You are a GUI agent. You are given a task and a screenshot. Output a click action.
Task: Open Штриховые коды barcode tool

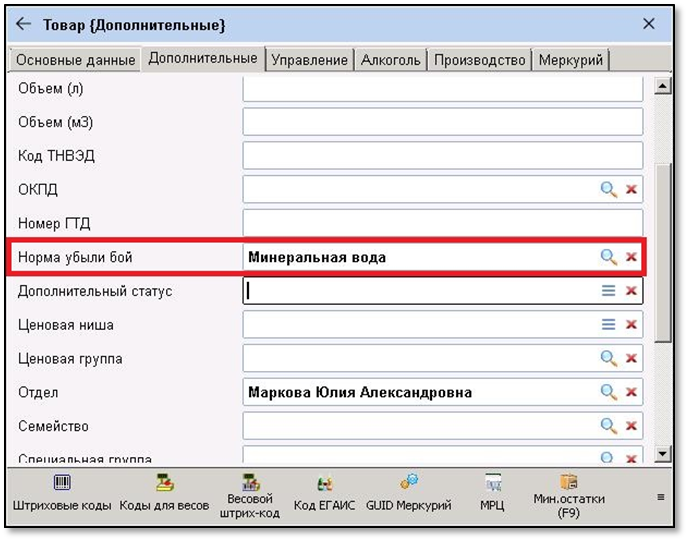click(62, 492)
